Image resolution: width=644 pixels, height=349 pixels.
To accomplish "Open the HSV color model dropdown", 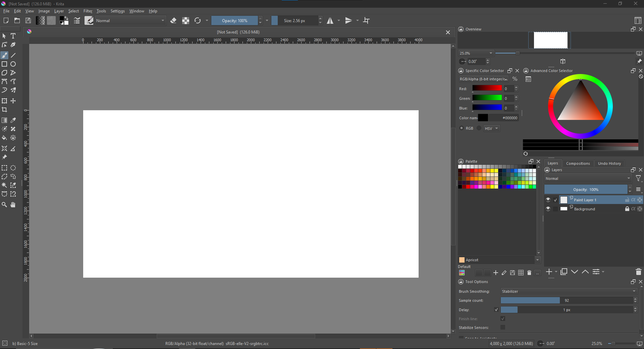I will [491, 128].
